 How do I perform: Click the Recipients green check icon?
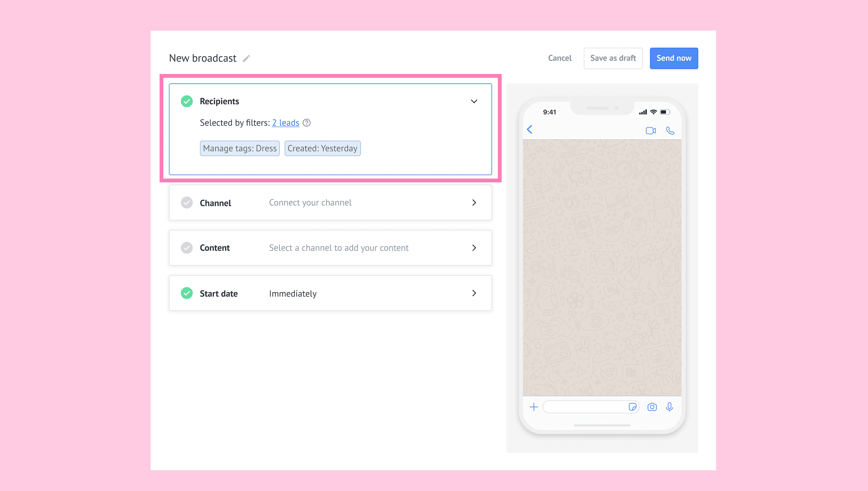tap(187, 101)
